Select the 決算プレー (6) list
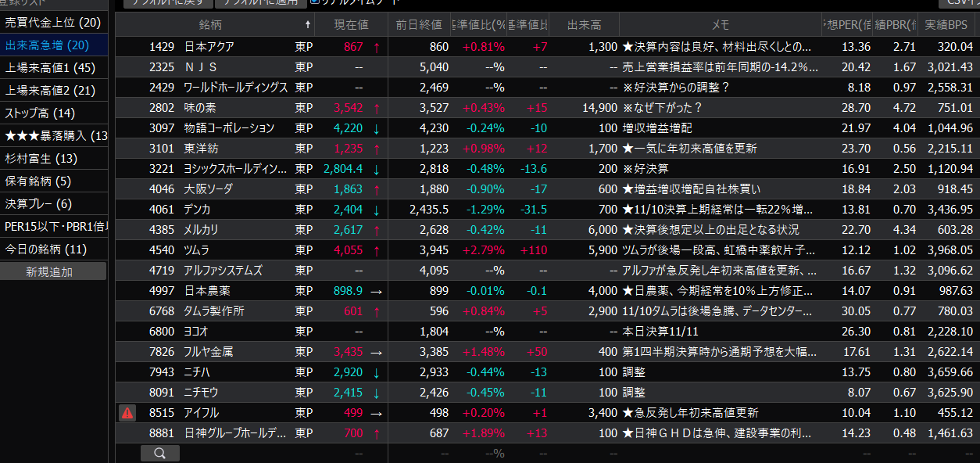This screenshot has width=980, height=463. (53, 204)
